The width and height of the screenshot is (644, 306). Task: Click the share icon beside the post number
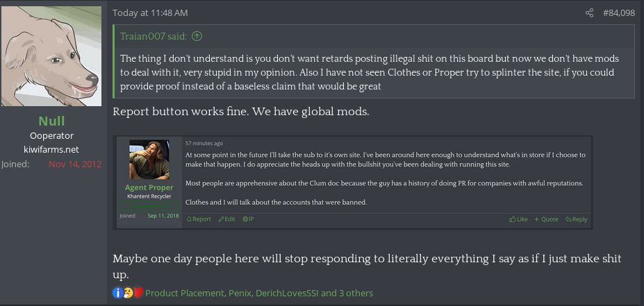[x=590, y=13]
